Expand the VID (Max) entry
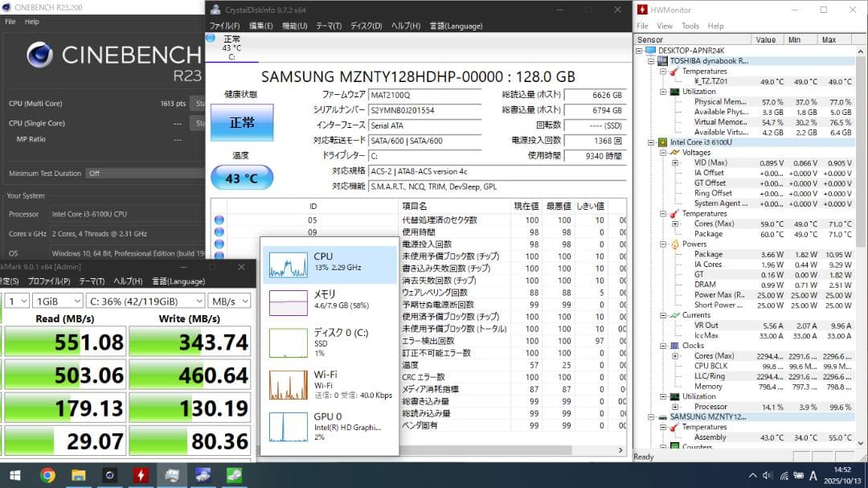 tap(675, 163)
